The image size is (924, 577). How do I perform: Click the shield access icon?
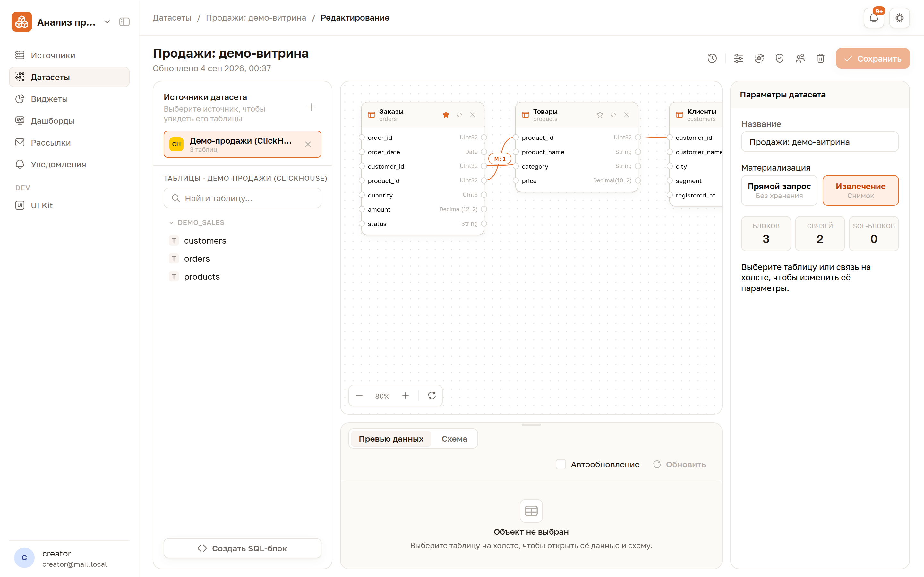click(x=779, y=58)
